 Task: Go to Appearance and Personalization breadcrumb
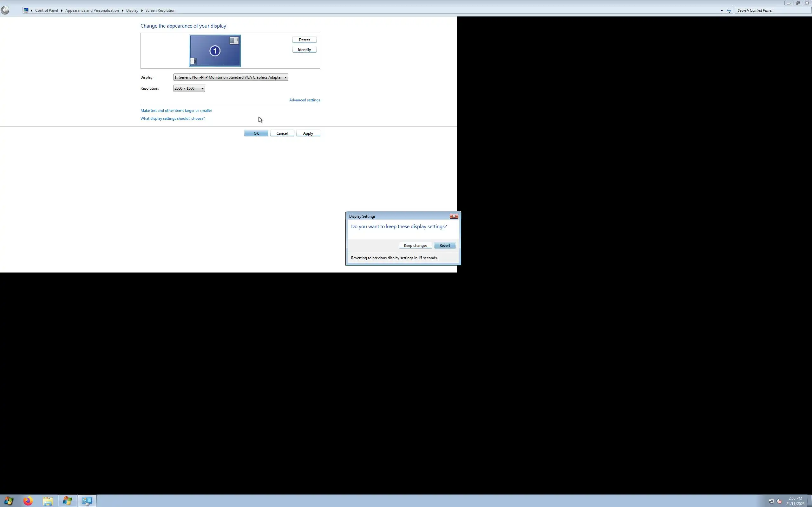pos(92,10)
